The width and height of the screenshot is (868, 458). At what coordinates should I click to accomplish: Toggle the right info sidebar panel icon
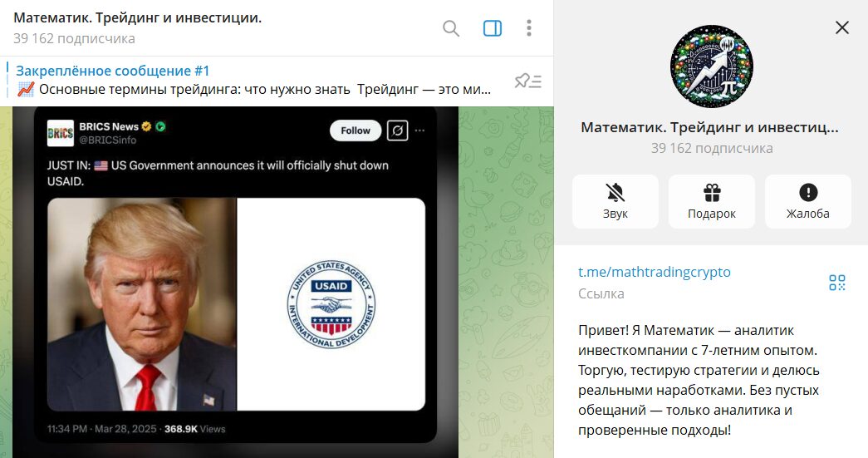tap(492, 28)
